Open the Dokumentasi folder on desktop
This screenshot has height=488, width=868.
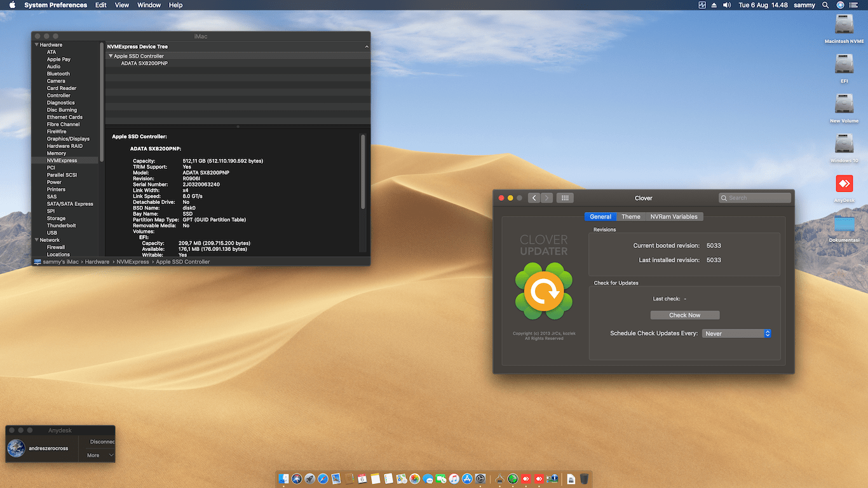click(x=844, y=224)
